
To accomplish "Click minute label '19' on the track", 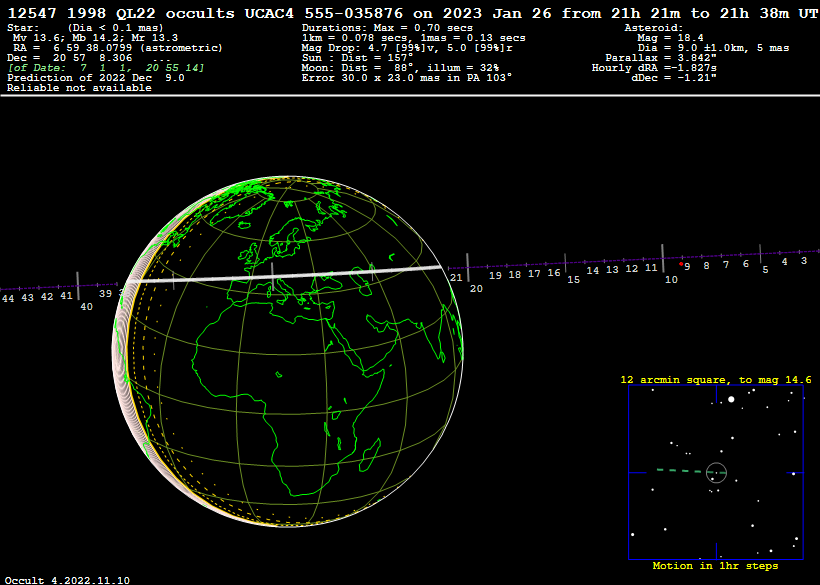I will tap(495, 276).
